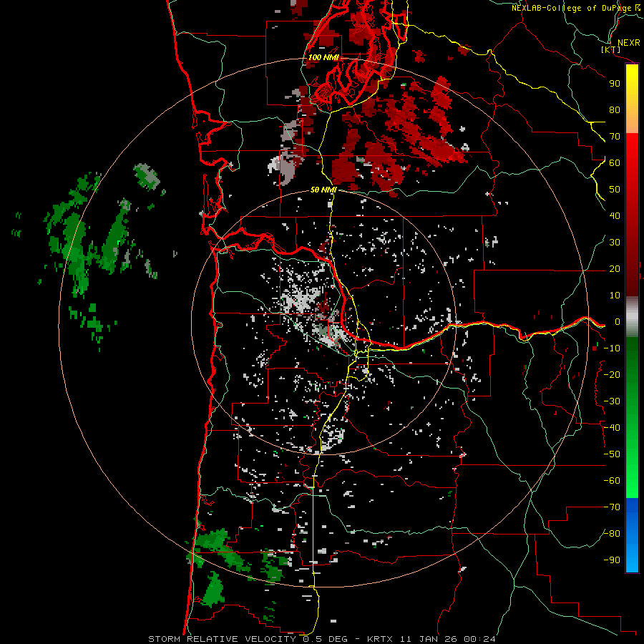
Task: Select the 20 value on velocity scale
Action: tap(615, 269)
